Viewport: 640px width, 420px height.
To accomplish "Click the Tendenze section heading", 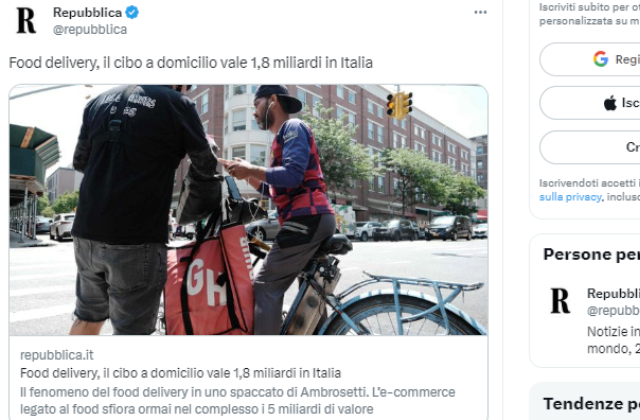I will click(591, 404).
